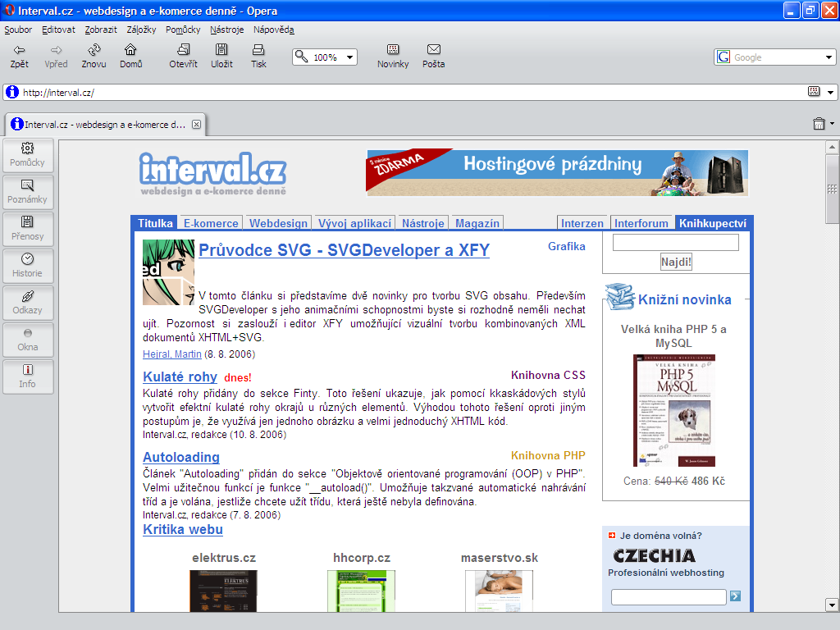Image resolution: width=840 pixels, height=630 pixels.
Task: Select the Webdesign site tab
Action: [278, 223]
